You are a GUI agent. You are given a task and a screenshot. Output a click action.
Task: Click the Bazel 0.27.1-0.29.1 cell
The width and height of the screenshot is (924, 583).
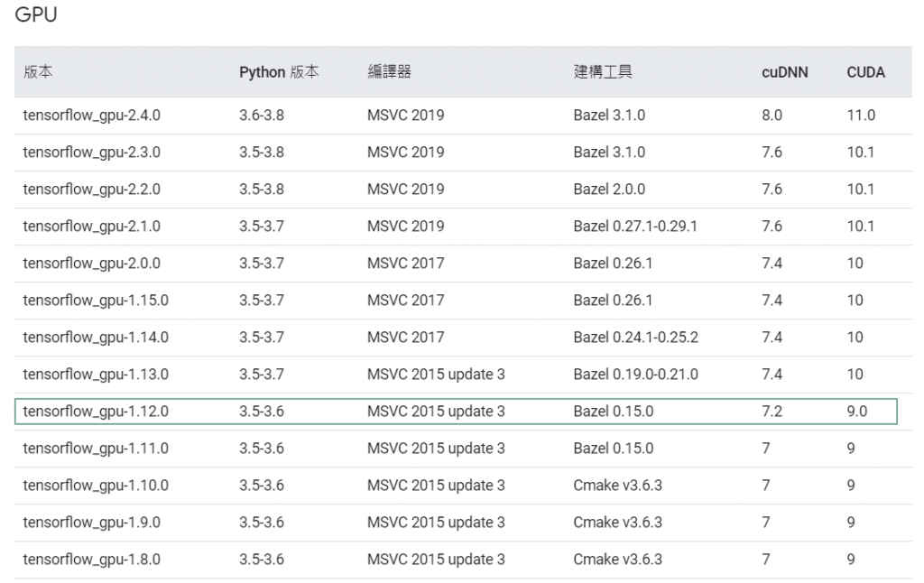click(x=635, y=227)
